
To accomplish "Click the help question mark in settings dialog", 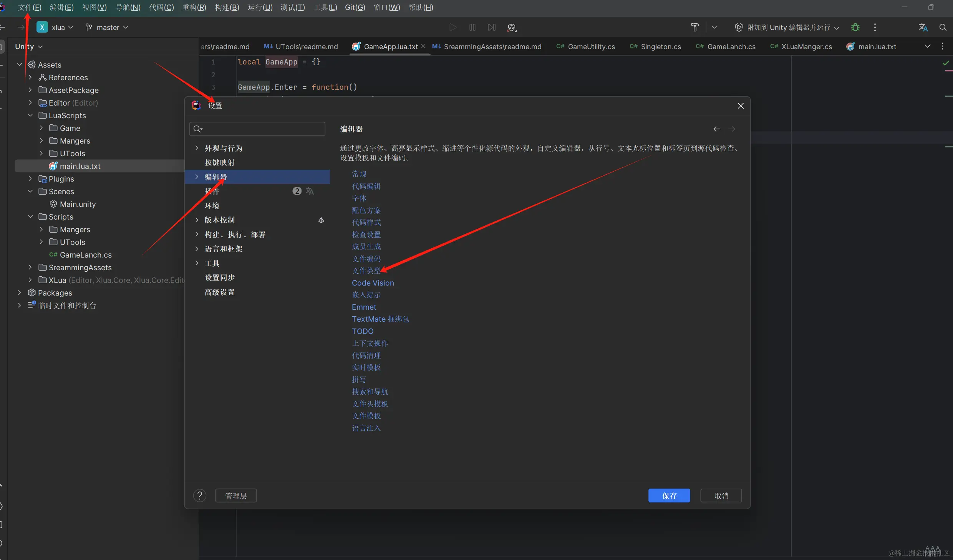I will [x=199, y=496].
